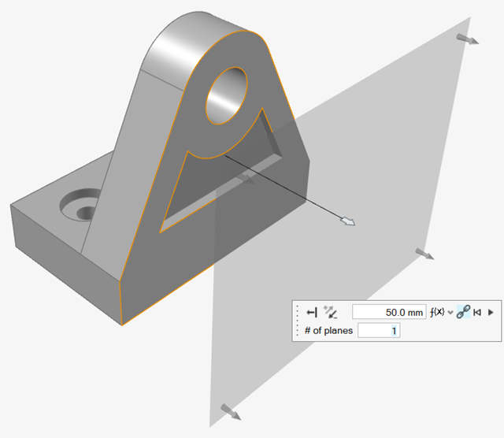Click the right-edge plane corner arrow
504x438 pixels.
pos(425,254)
